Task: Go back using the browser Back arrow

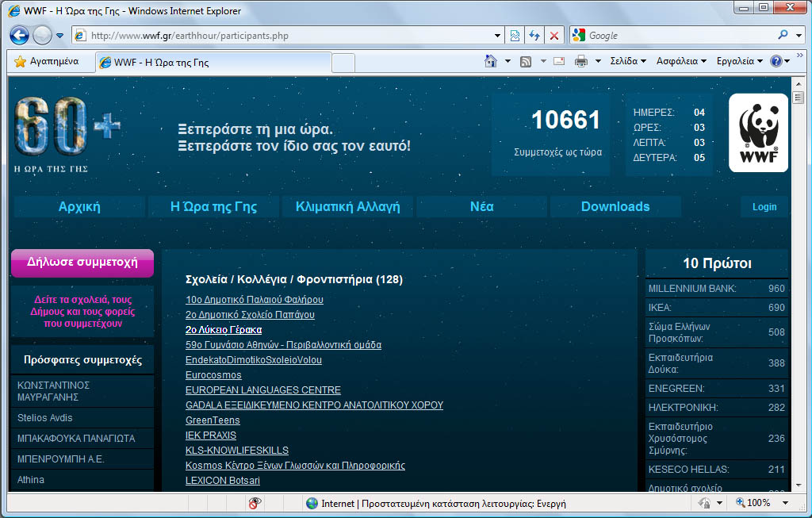Action: pyautogui.click(x=19, y=35)
